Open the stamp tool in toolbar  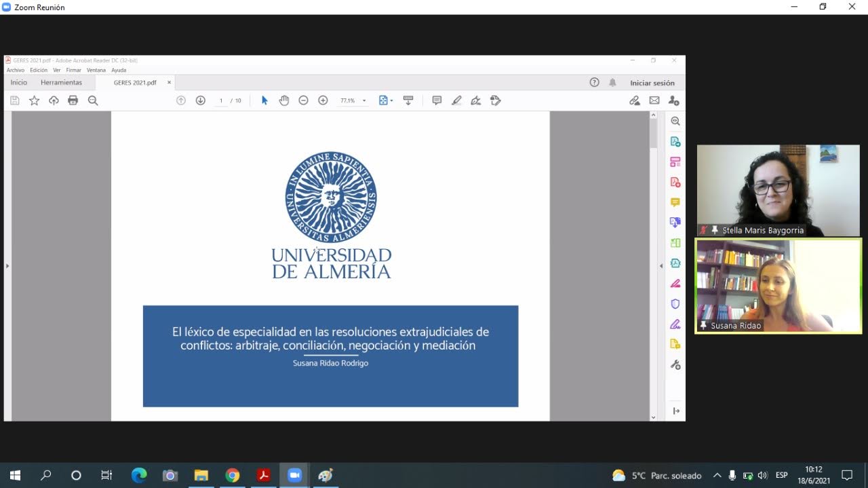pos(496,100)
